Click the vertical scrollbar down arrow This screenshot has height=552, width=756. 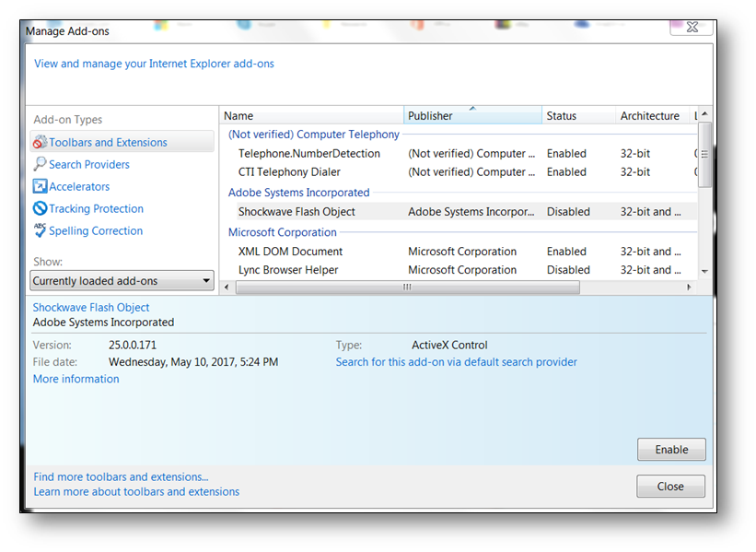[x=704, y=271]
